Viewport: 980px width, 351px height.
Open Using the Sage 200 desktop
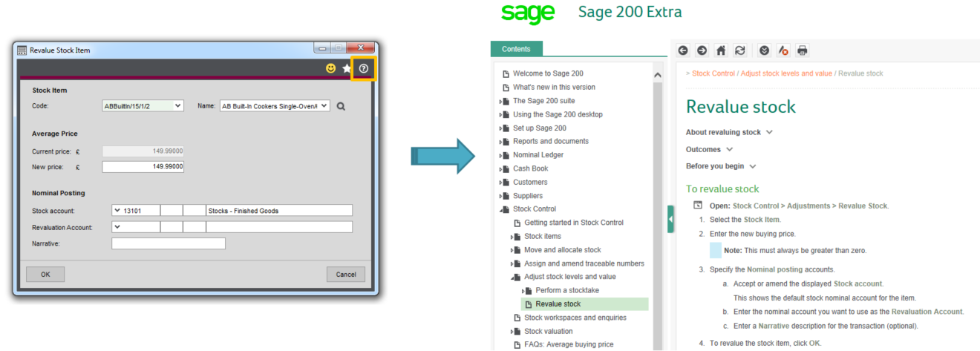(x=558, y=114)
